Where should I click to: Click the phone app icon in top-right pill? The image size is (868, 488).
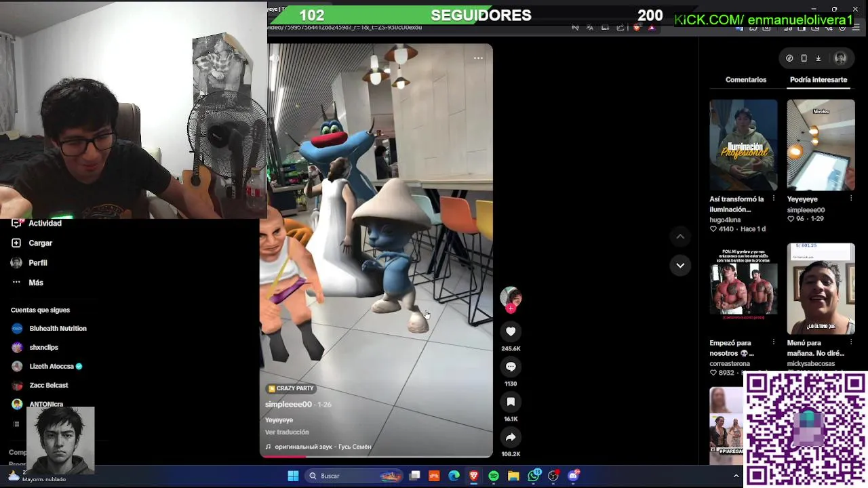click(804, 58)
